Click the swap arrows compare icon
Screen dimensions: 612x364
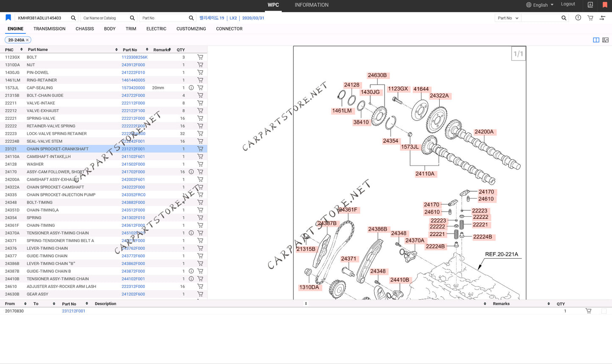coord(602,18)
